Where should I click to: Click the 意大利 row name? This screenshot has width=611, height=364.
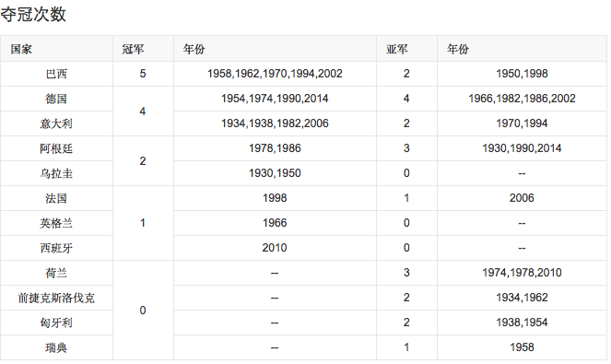click(56, 123)
